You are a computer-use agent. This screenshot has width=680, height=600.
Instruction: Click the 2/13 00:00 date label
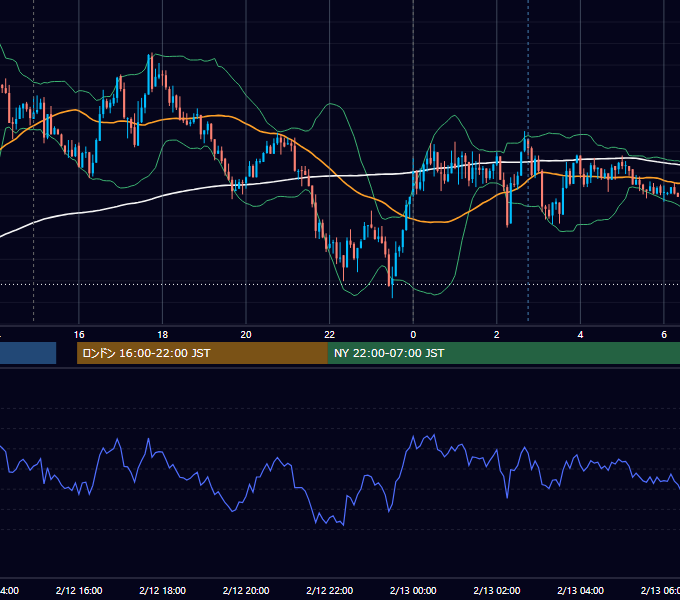[413, 590]
